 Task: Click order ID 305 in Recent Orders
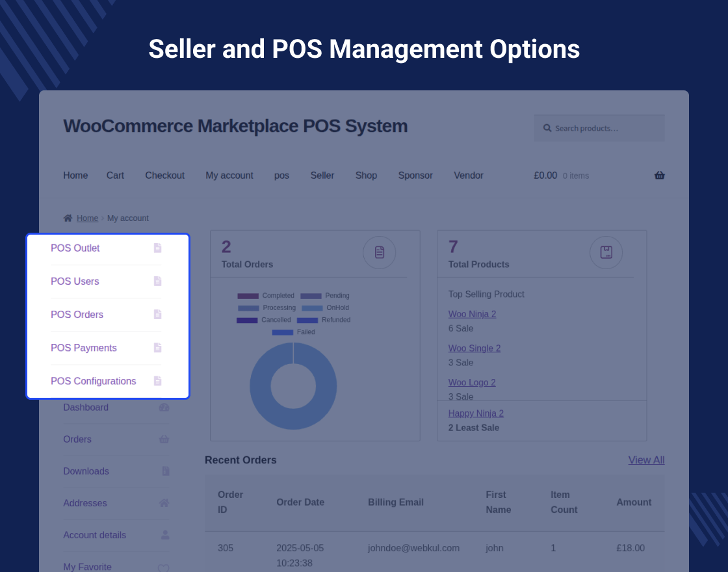point(226,548)
